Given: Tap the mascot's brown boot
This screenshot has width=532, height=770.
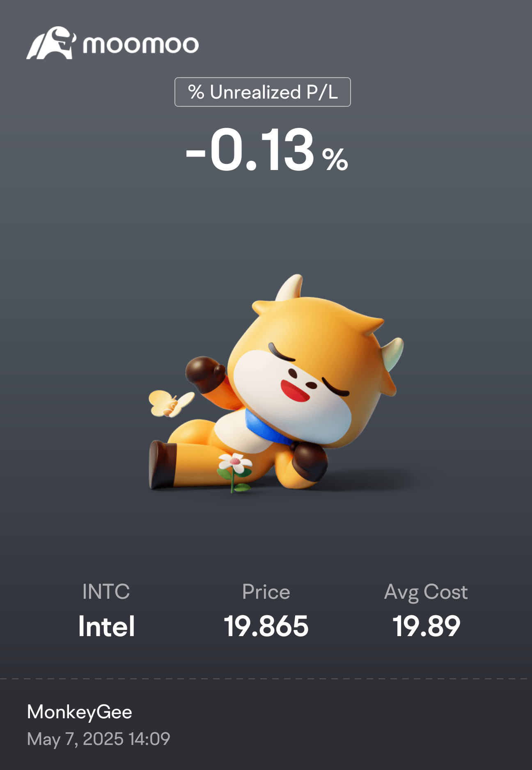Looking at the screenshot, I should pos(163,464).
